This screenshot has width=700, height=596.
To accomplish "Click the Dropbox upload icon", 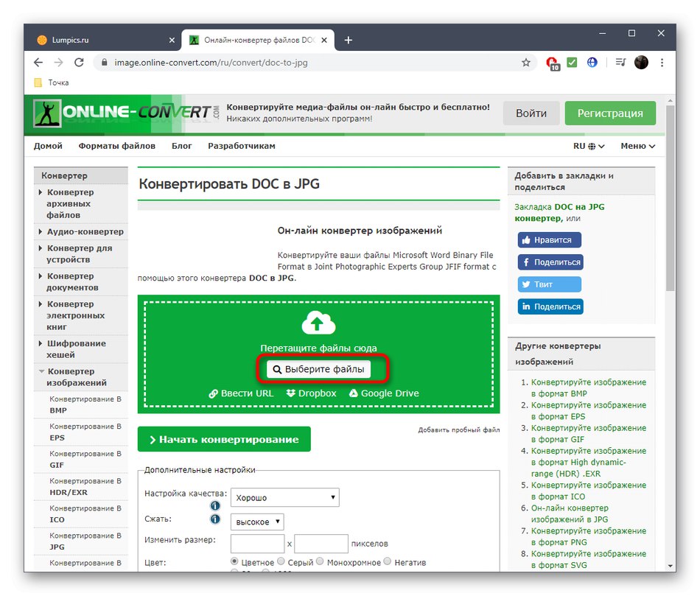I will (x=292, y=393).
